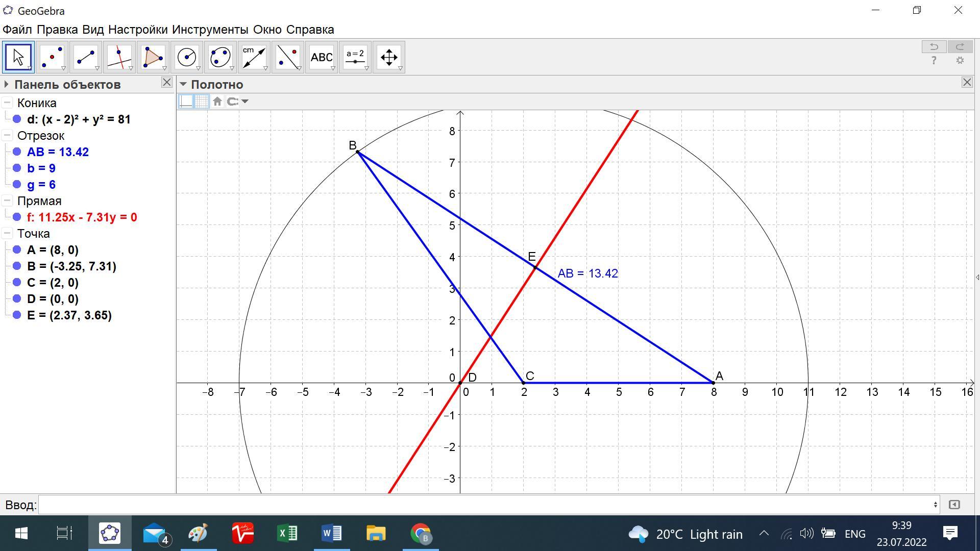This screenshot has width=980, height=551.
Task: Toggle visibility of point E
Action: (x=17, y=315)
